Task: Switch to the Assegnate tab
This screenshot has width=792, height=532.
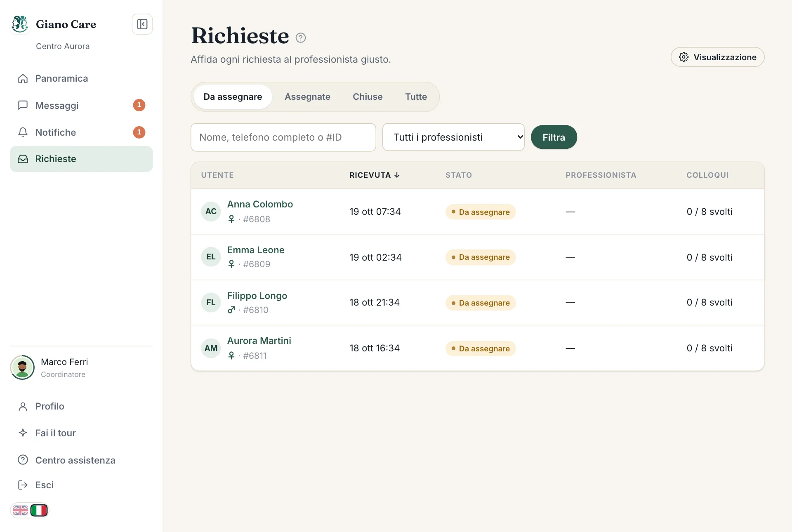Action: (x=307, y=97)
